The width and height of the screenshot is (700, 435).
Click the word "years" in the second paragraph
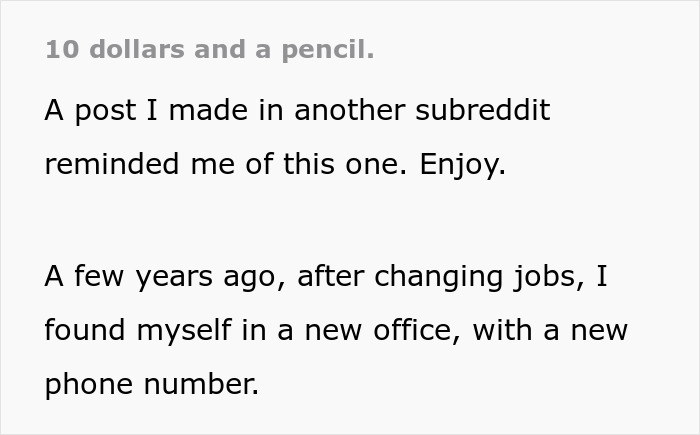coord(173,276)
